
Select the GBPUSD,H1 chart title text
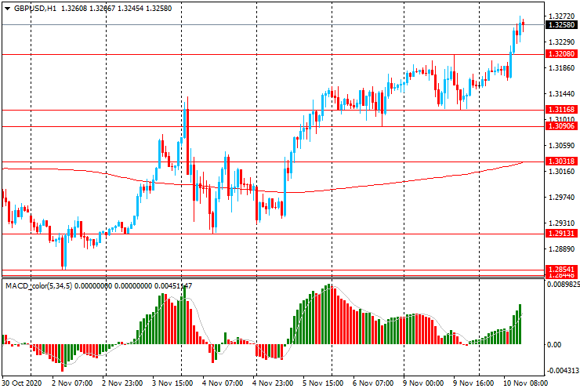34,8
